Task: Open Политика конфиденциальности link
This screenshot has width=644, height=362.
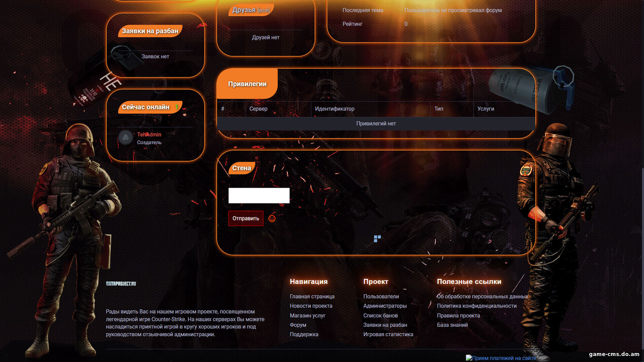Action: [x=477, y=306]
